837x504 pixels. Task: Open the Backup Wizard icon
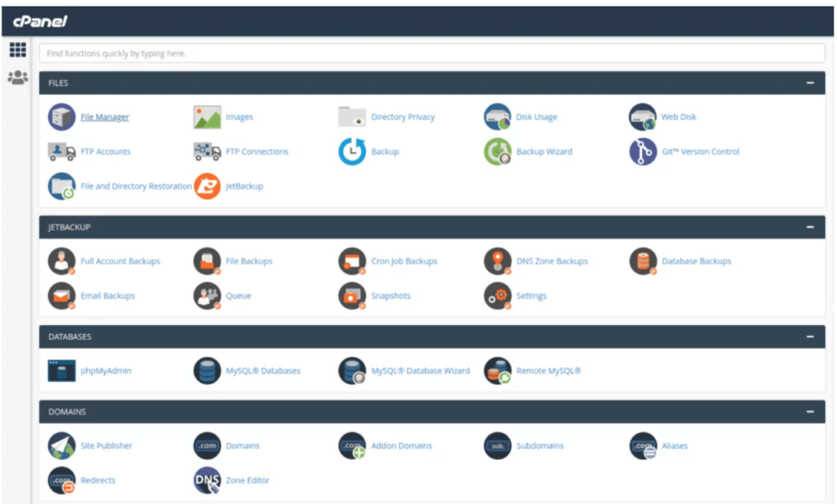click(497, 151)
